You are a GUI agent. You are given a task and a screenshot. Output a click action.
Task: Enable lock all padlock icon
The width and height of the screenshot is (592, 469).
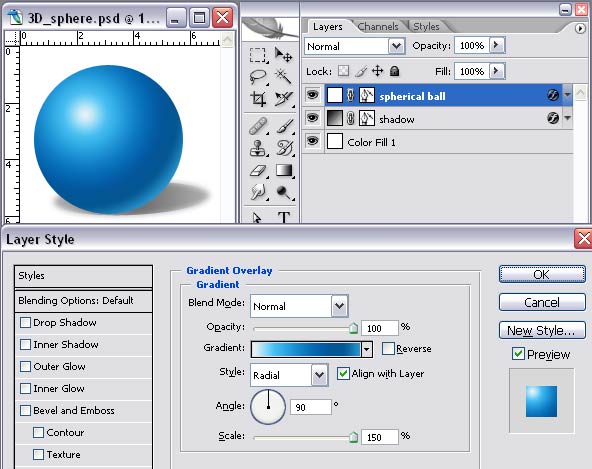[395, 71]
